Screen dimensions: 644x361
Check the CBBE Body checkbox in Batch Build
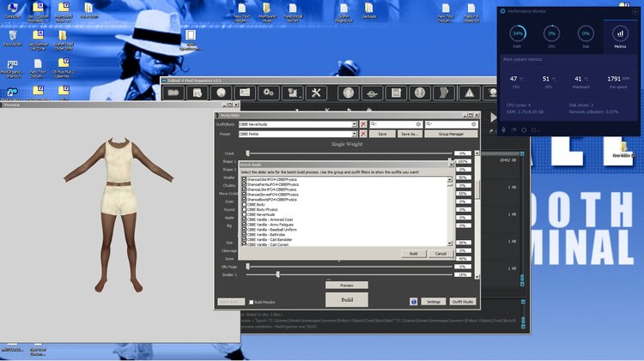pyautogui.click(x=245, y=205)
